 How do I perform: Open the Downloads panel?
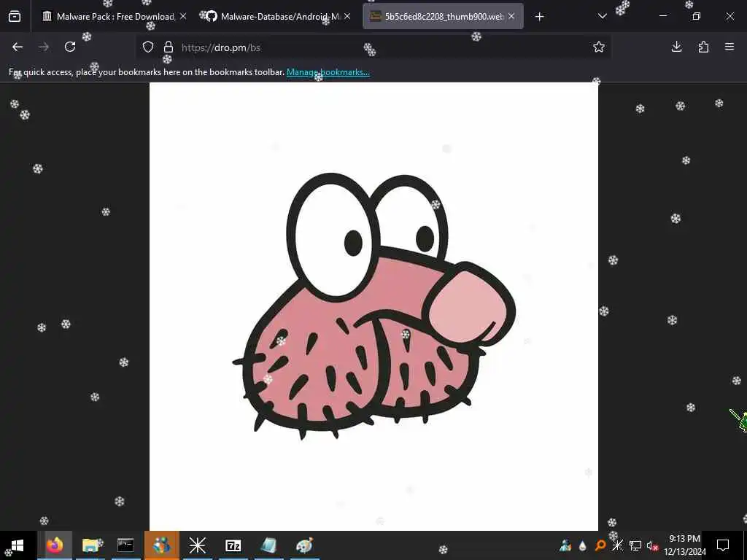click(676, 47)
